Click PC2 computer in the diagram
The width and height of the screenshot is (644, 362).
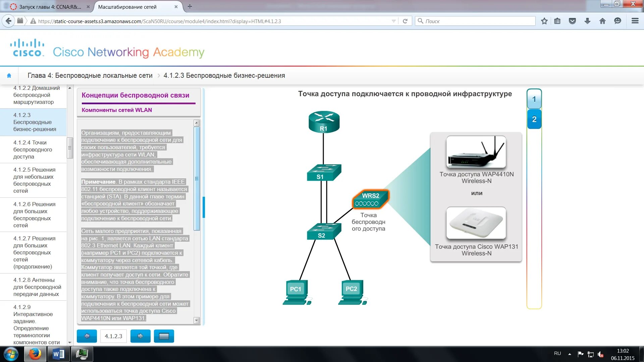353,292
